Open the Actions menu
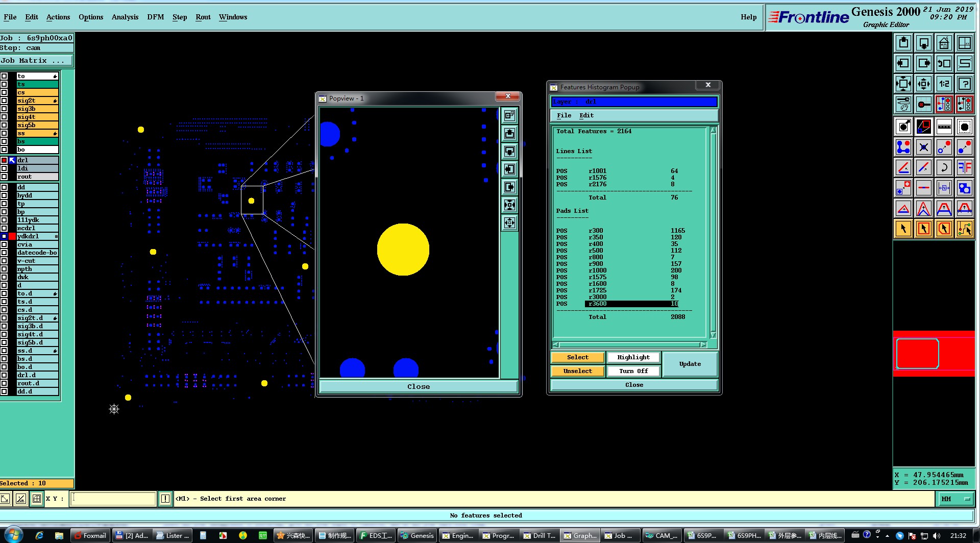This screenshot has height=543, width=980. [x=58, y=17]
